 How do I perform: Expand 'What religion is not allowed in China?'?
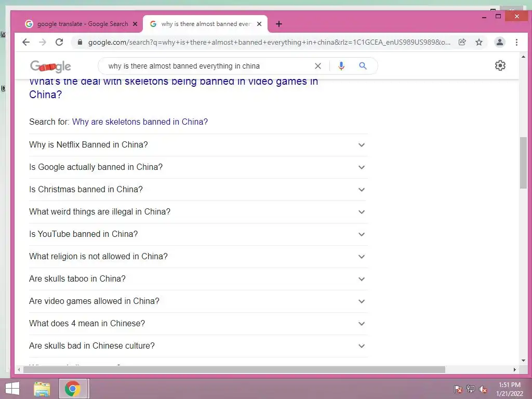[x=198, y=257]
